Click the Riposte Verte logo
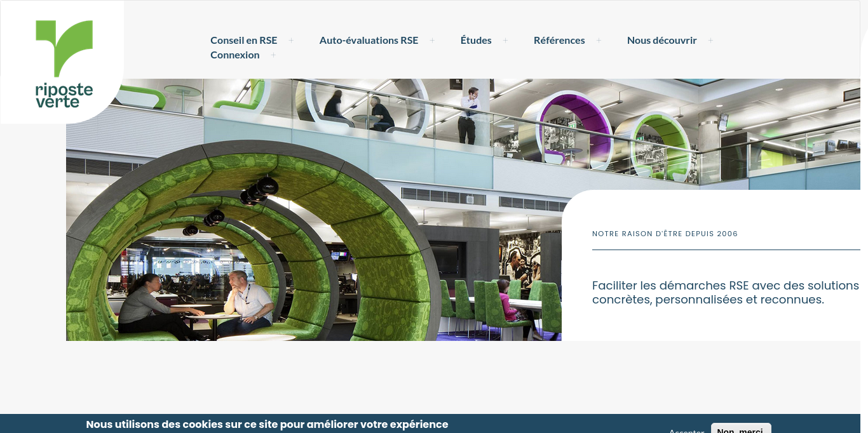The height and width of the screenshot is (433, 868). tap(64, 63)
